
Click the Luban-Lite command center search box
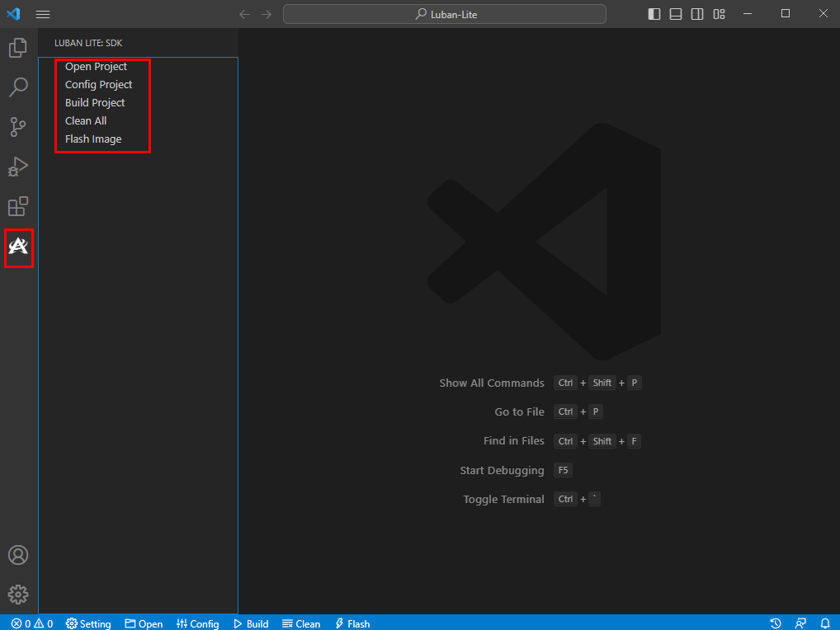pyautogui.click(x=445, y=14)
